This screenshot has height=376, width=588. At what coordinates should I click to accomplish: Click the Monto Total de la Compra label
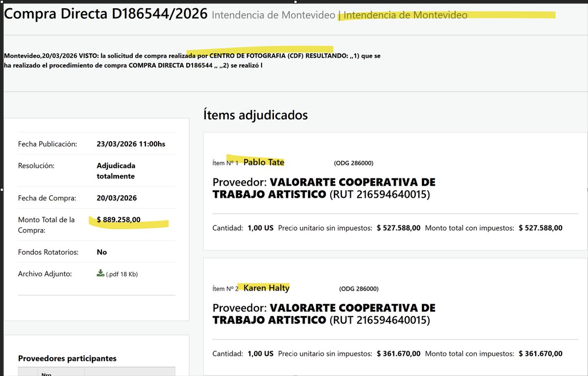tap(47, 225)
